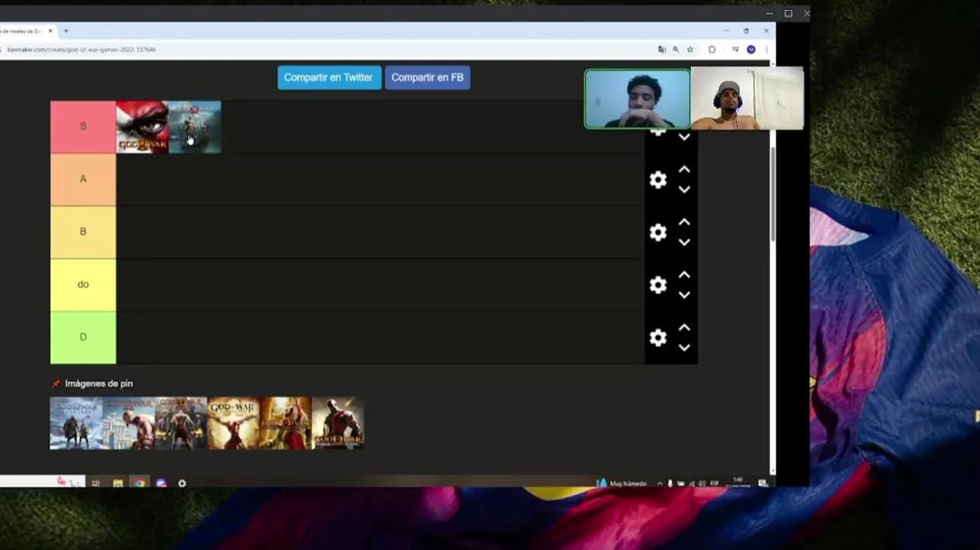
Task: Select the green D tier label
Action: click(83, 338)
